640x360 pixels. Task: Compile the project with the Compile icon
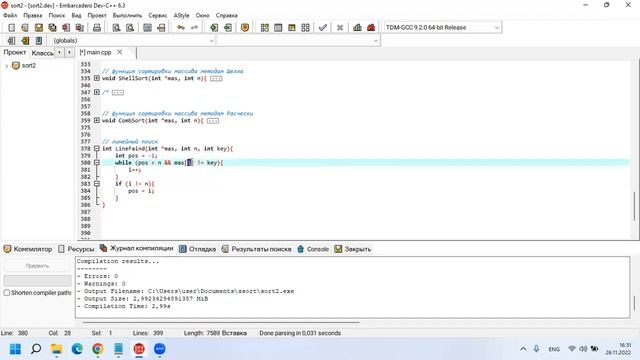264,27
